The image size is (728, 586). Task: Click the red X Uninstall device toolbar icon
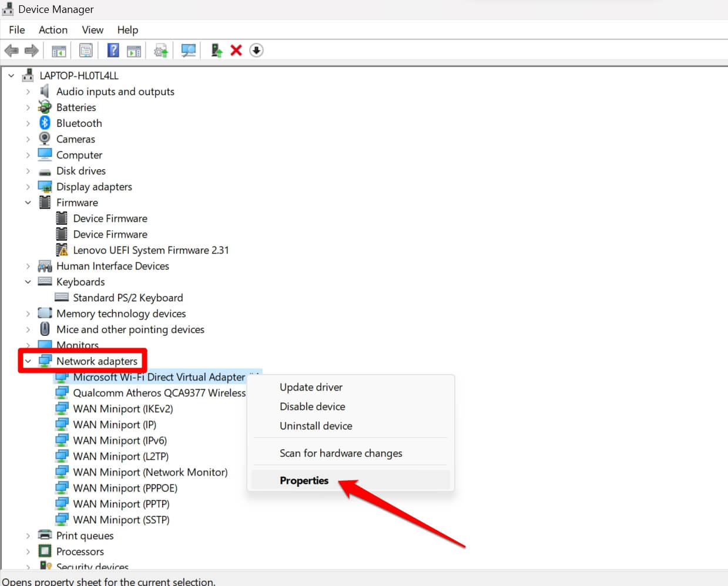tap(236, 50)
